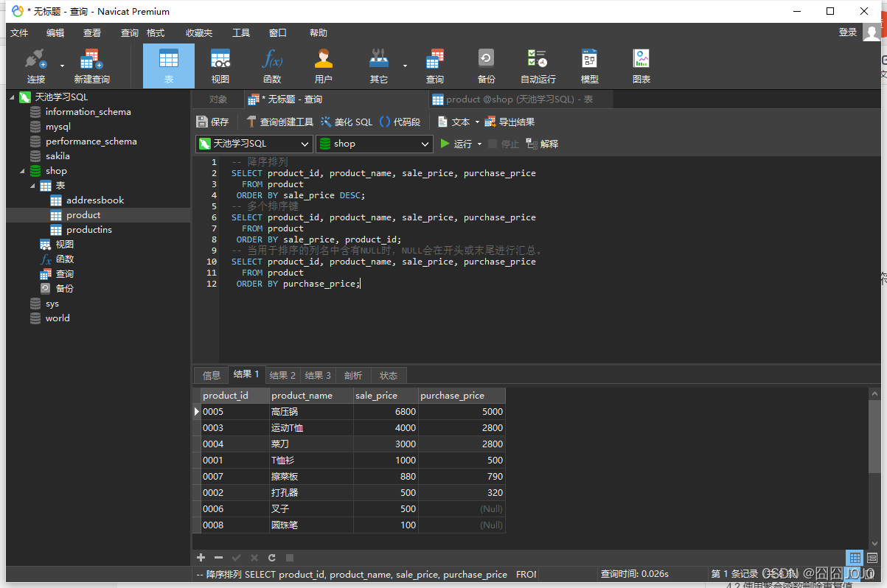
Task: Open the 视图 toolbar section
Action: pyautogui.click(x=220, y=66)
